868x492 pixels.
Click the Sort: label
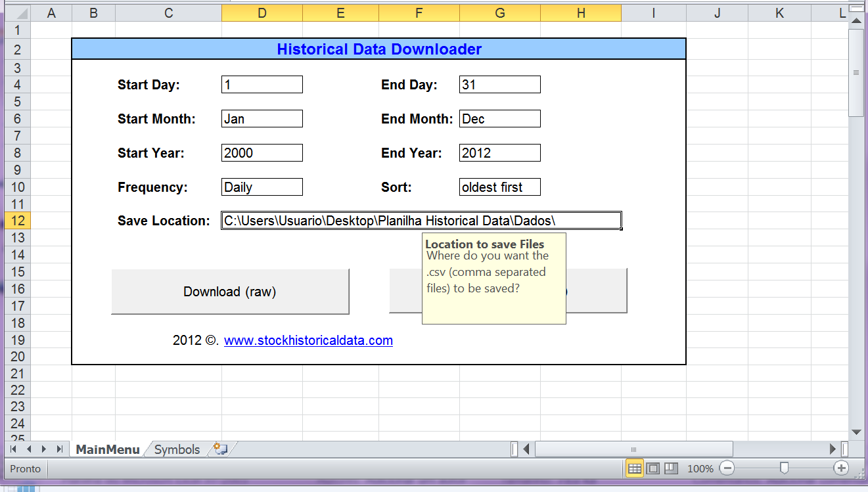[x=396, y=187]
